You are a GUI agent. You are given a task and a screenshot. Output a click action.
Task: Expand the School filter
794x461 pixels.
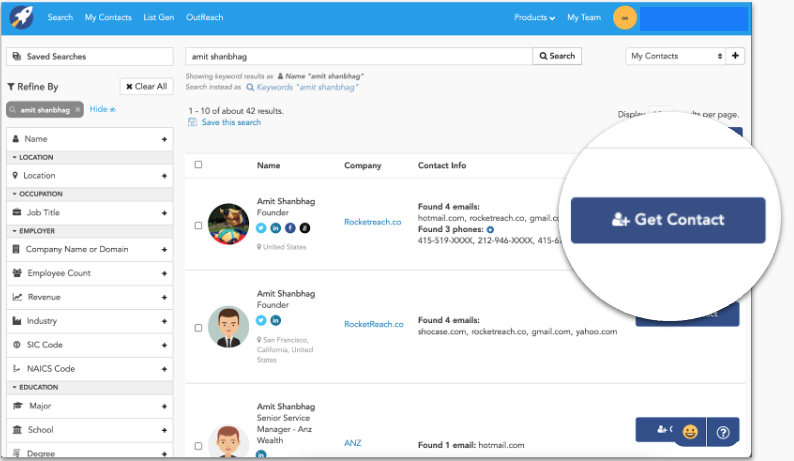(x=90, y=430)
